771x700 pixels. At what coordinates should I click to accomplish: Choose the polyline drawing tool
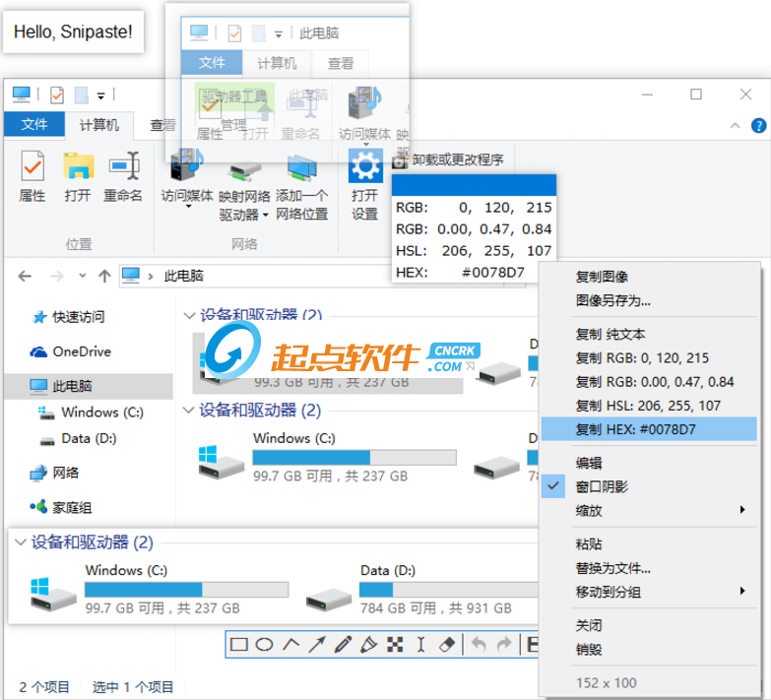(x=291, y=645)
